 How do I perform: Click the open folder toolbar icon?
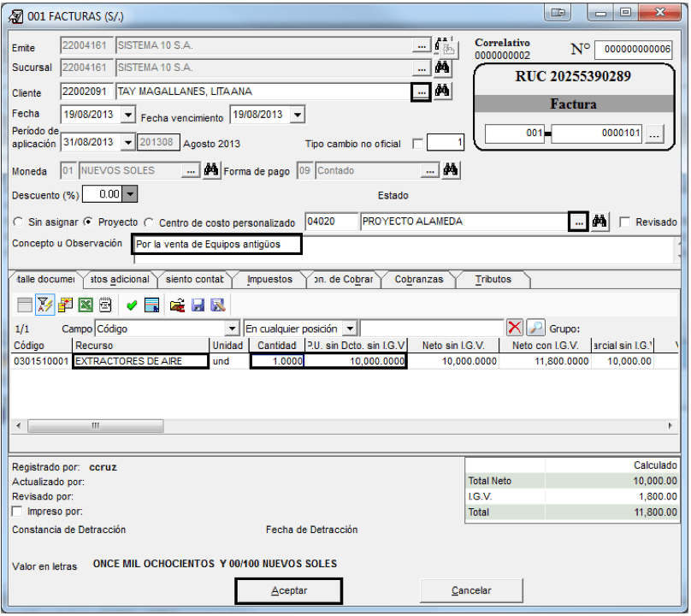[178, 305]
